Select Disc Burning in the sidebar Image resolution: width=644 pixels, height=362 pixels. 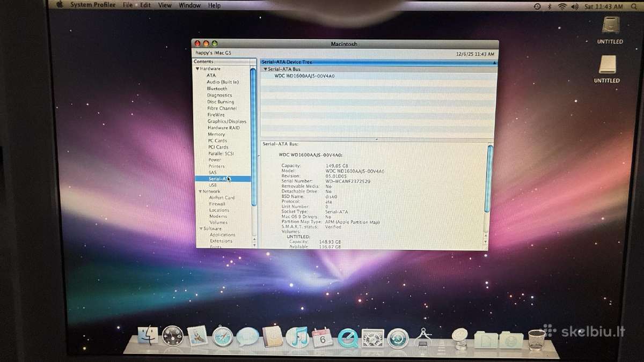coord(221,102)
